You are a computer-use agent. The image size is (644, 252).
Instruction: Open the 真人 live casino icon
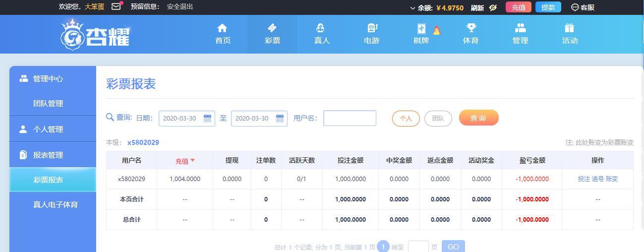click(321, 28)
